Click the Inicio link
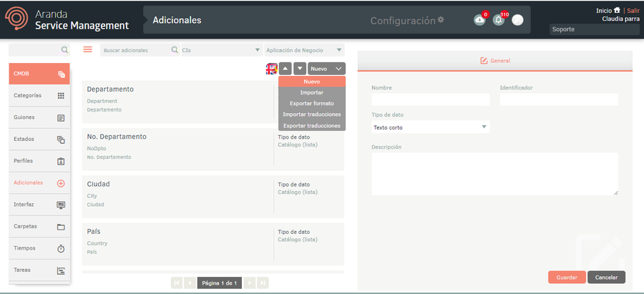The height and width of the screenshot is (294, 644). point(604,11)
